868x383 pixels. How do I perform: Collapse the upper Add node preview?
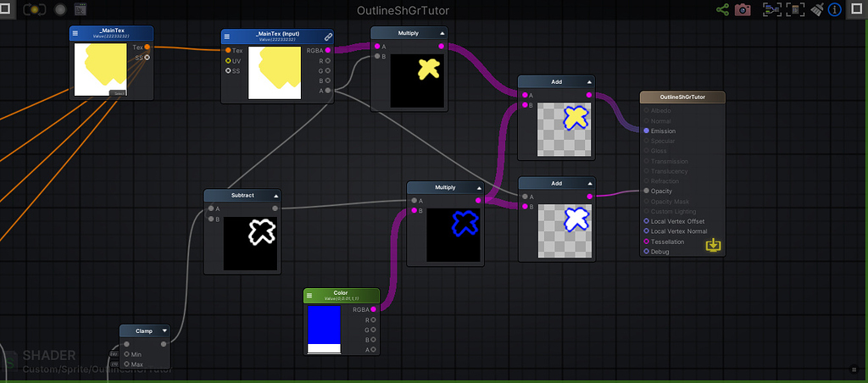[589, 81]
